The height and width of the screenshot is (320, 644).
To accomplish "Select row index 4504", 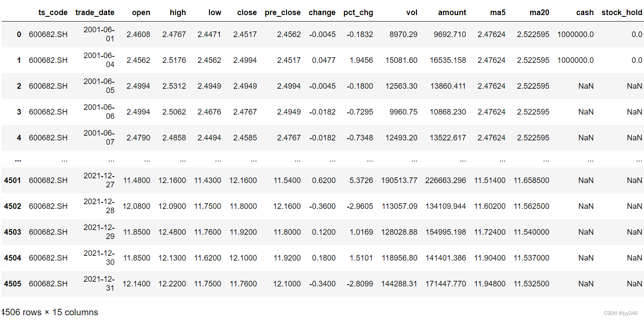I will click(12, 258).
